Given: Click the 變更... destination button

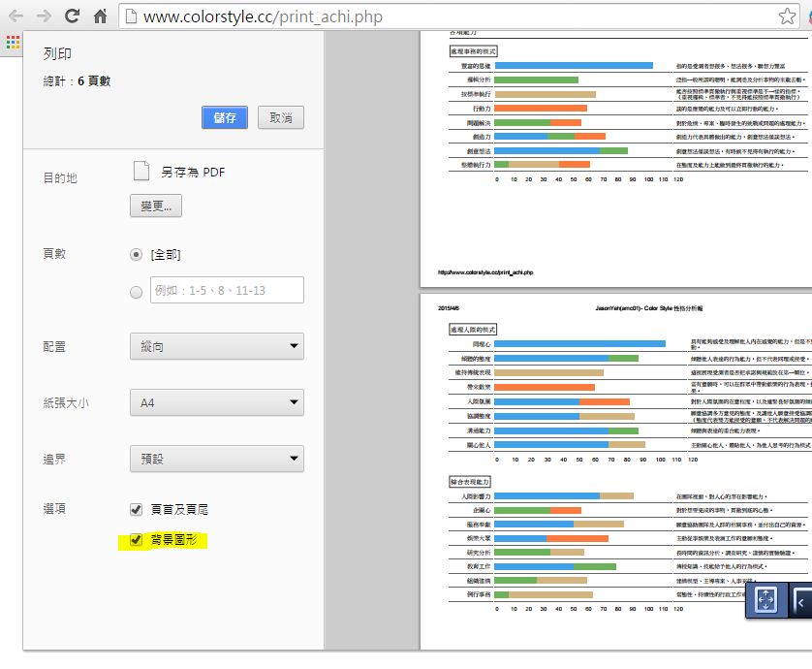Looking at the screenshot, I should tap(156, 207).
